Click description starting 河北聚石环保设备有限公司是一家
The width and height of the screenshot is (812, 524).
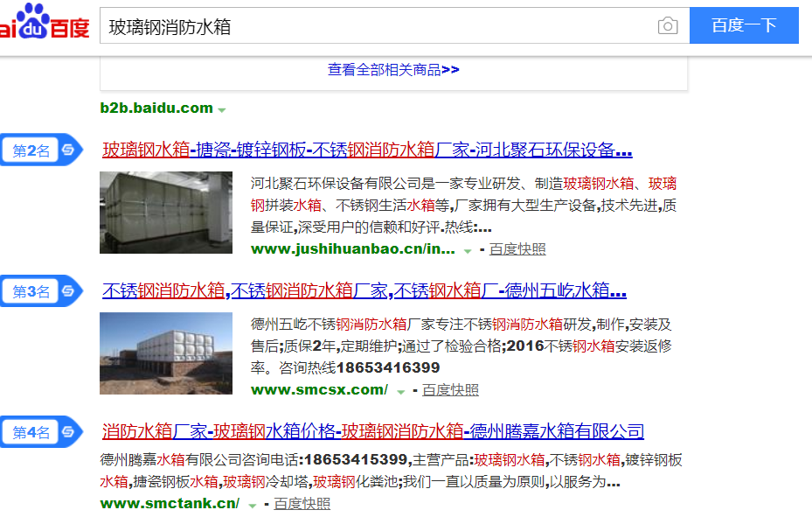click(464, 206)
